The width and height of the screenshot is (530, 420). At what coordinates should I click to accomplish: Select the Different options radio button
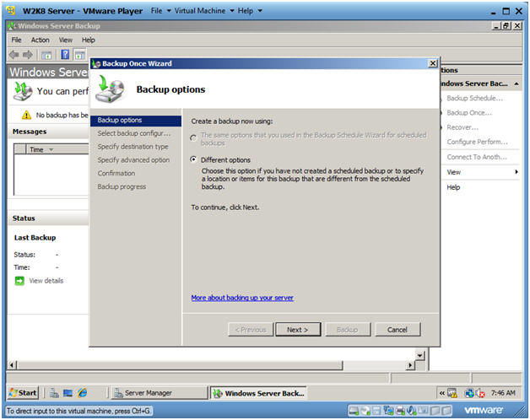(x=193, y=159)
